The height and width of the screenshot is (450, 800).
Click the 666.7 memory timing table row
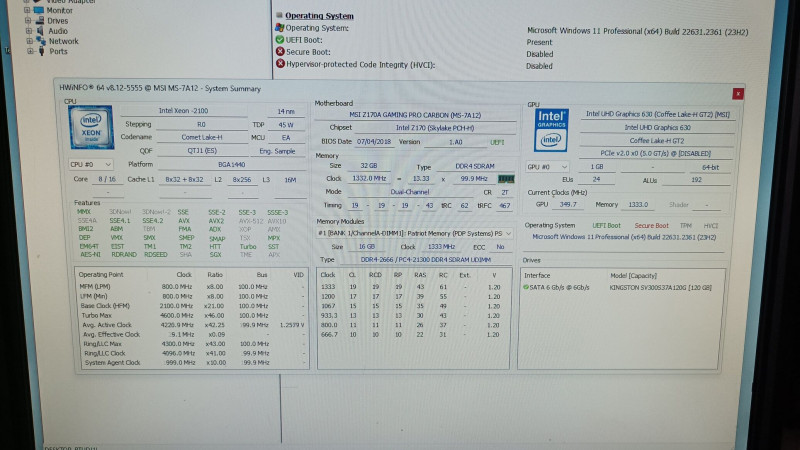[412, 335]
